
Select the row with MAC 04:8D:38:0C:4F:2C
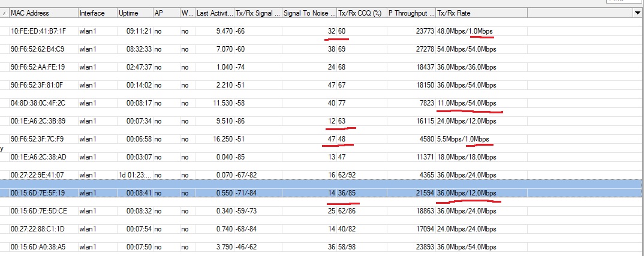click(38, 103)
